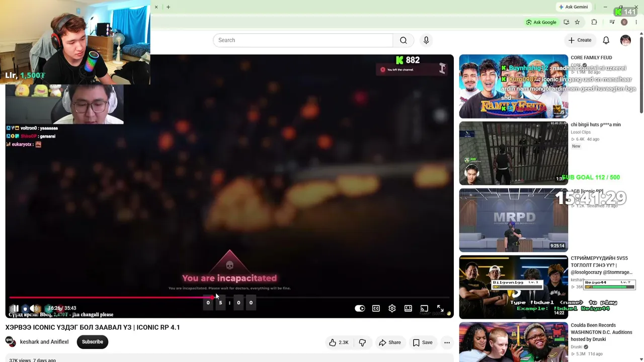Click the channel avatar beside keshark and Aniflexl

pos(10,342)
